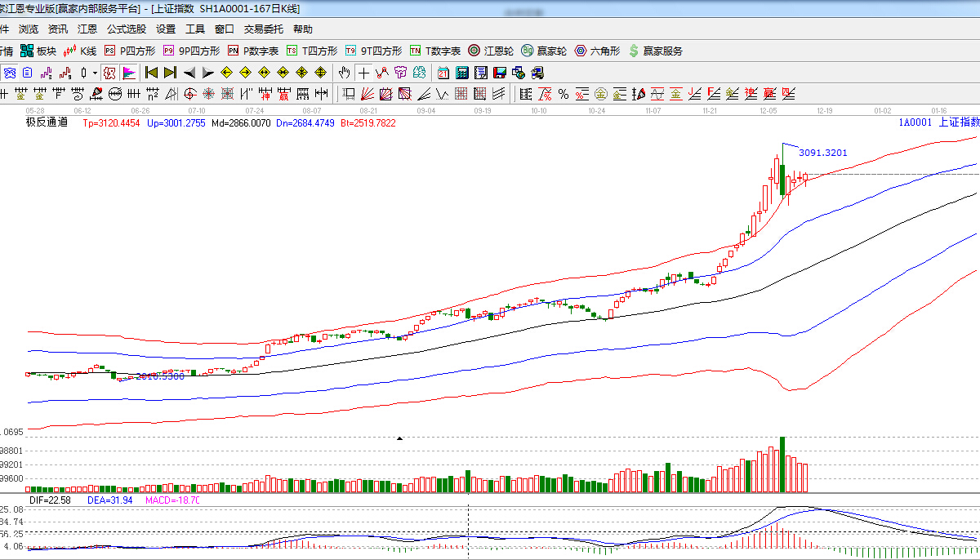Select the 六角形 hexagon tool
This screenshot has width=980, height=560.
597,51
